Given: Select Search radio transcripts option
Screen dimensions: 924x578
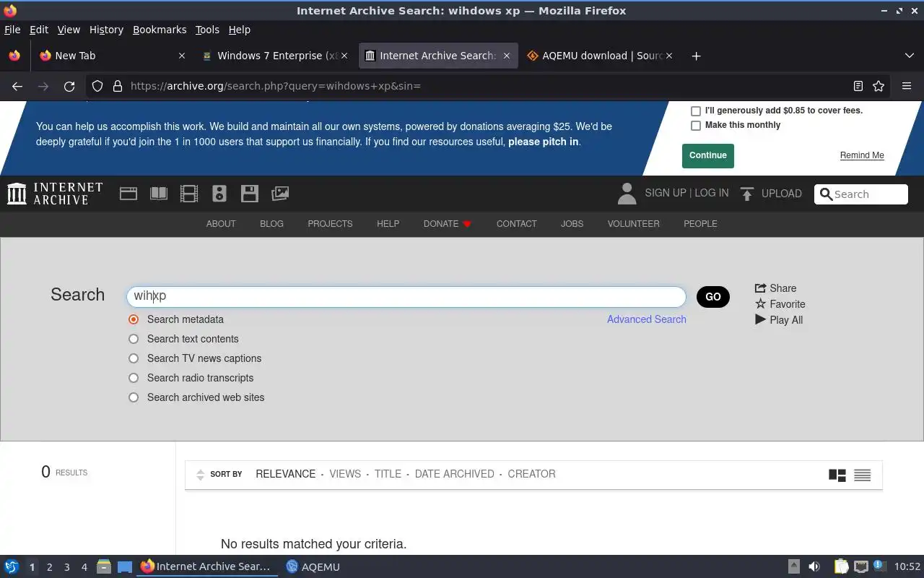Looking at the screenshot, I should click(134, 378).
